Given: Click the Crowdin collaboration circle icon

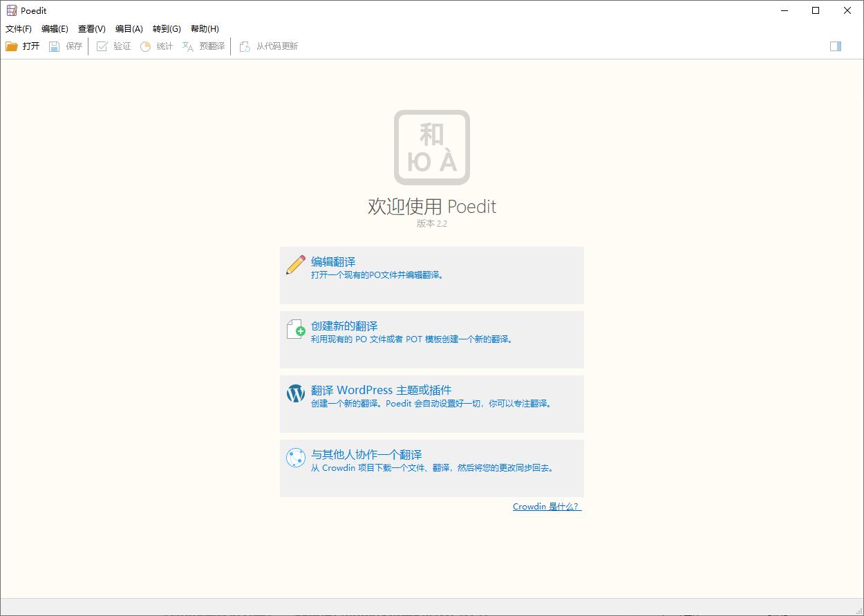Looking at the screenshot, I should (x=296, y=458).
